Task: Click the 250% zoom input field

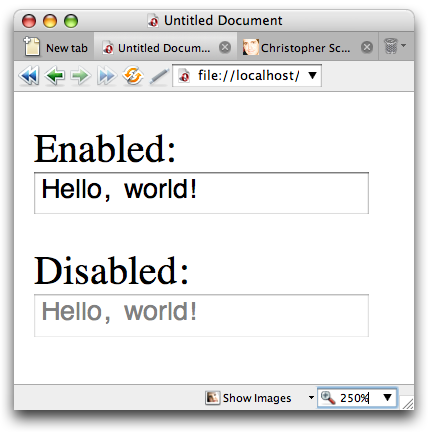Action: pos(357,397)
